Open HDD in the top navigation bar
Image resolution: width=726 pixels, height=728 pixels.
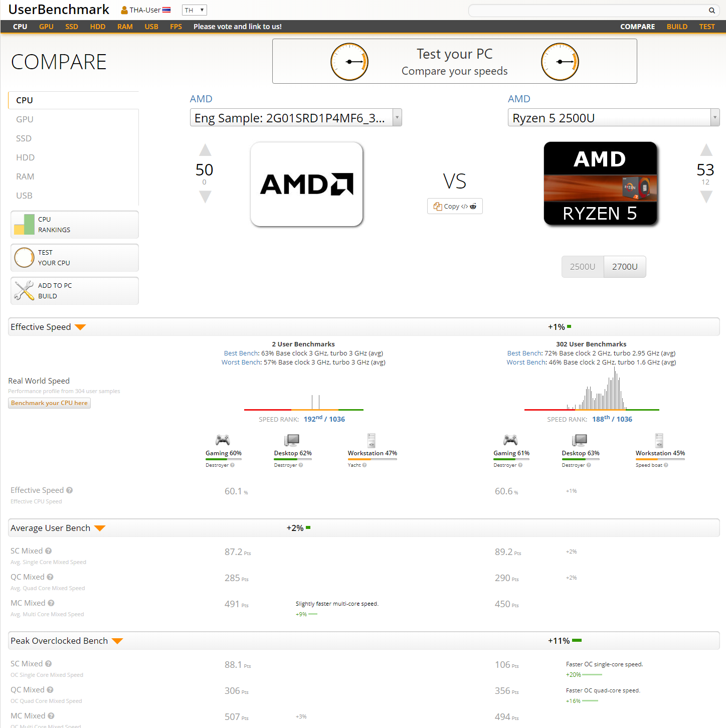pyautogui.click(x=98, y=27)
